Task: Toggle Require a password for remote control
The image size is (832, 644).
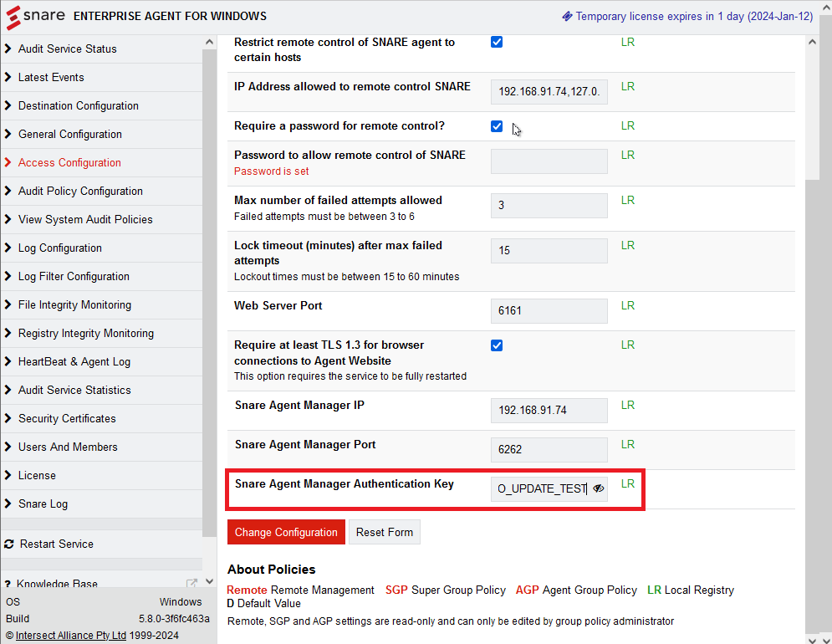Action: (x=497, y=125)
